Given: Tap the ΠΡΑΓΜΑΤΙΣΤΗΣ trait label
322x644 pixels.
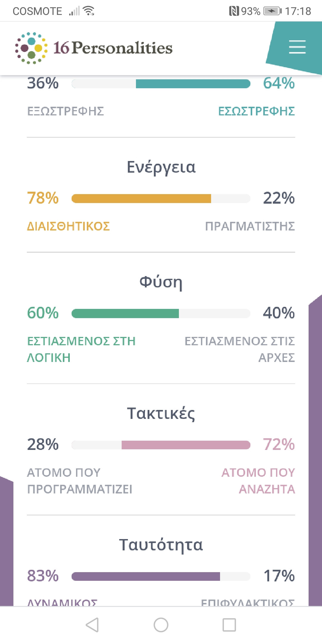Looking at the screenshot, I should pyautogui.click(x=250, y=226).
